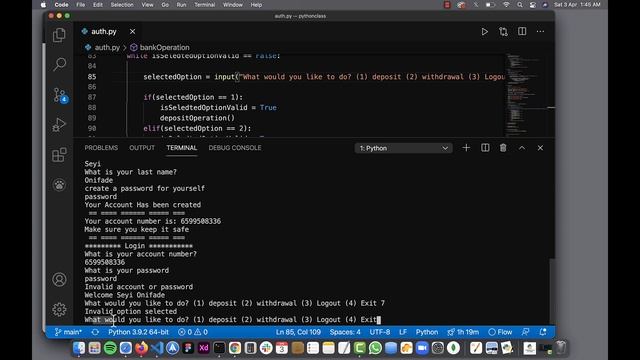Open the Selection menu
Viewport: 640px width, 360px height.
122,5
